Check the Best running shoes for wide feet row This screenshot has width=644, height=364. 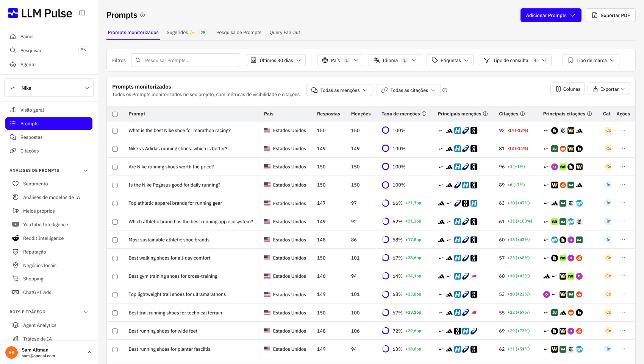[115, 331]
